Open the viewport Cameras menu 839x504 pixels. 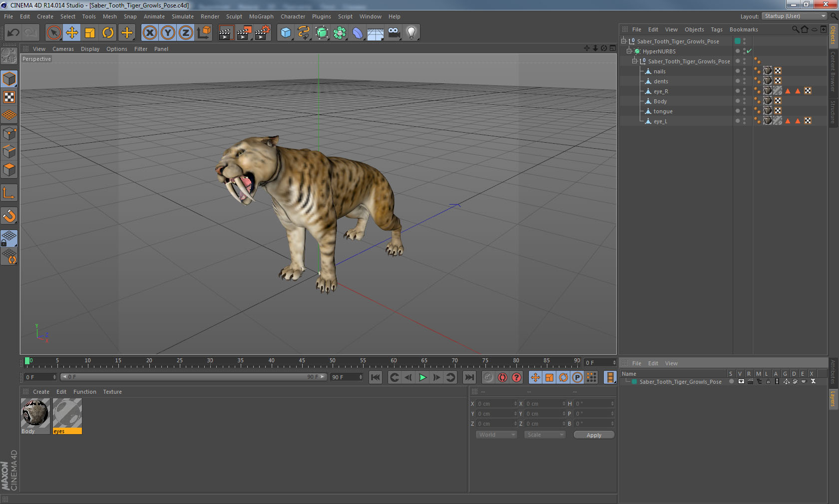pos(63,49)
